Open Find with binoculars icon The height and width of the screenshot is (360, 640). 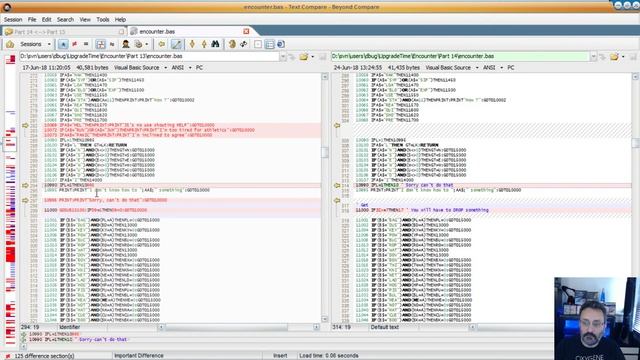216,44
